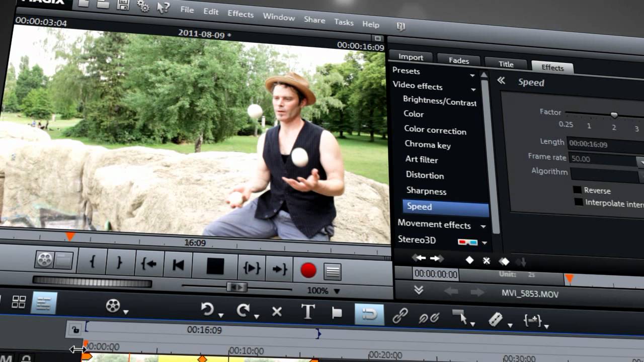The image size is (644, 362).
Task: Open the razor split options dropdown
Action: click(x=510, y=326)
